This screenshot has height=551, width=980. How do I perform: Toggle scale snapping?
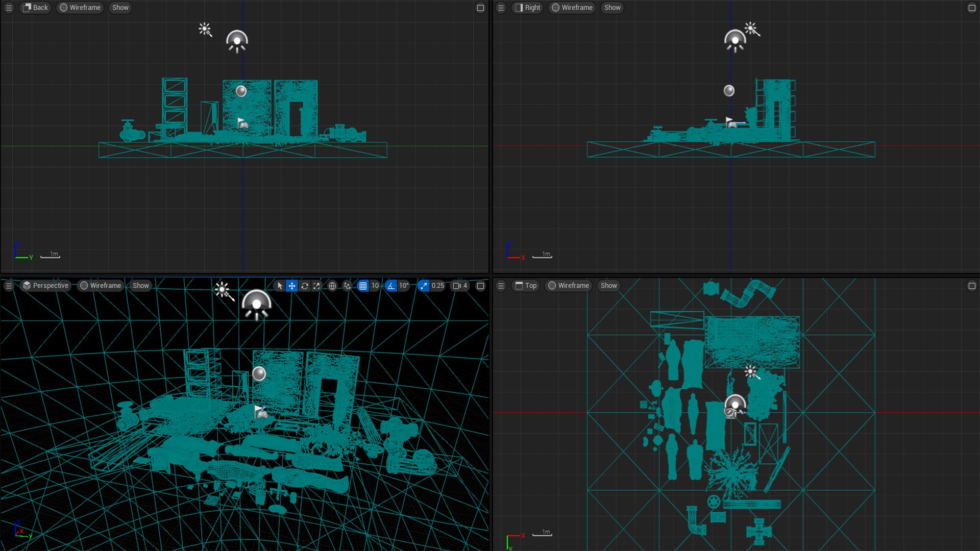pos(424,286)
